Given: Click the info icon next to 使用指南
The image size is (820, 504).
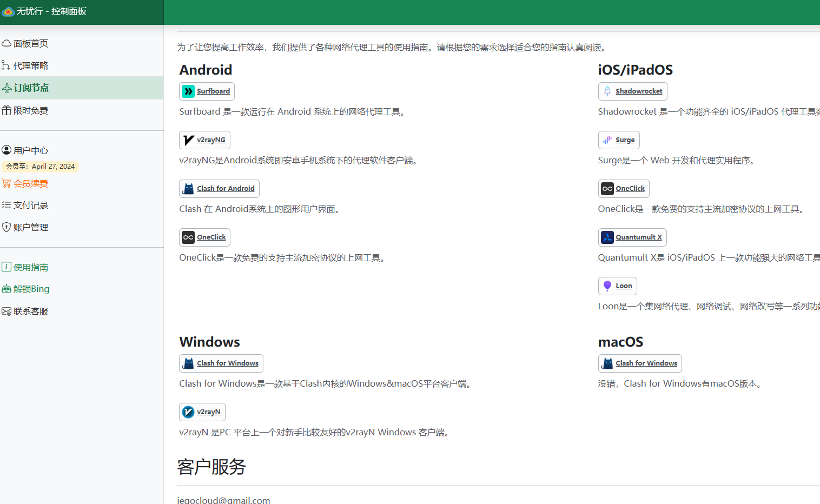Looking at the screenshot, I should click(6, 267).
